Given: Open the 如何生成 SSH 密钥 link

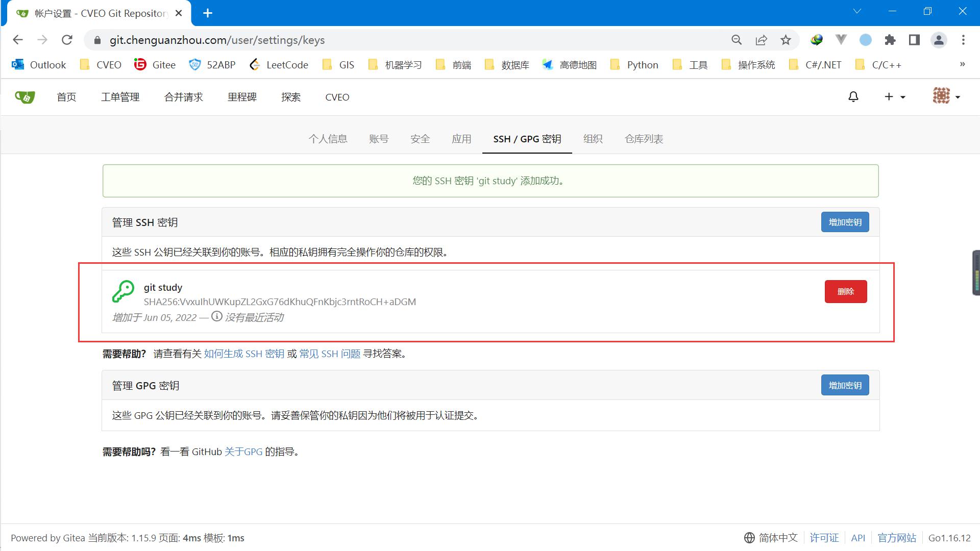Looking at the screenshot, I should pyautogui.click(x=244, y=354).
